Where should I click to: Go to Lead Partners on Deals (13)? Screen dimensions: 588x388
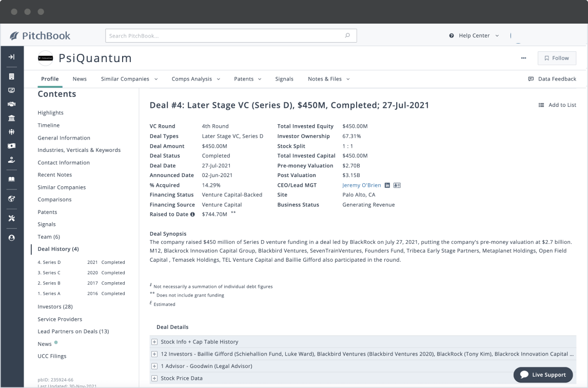point(73,332)
